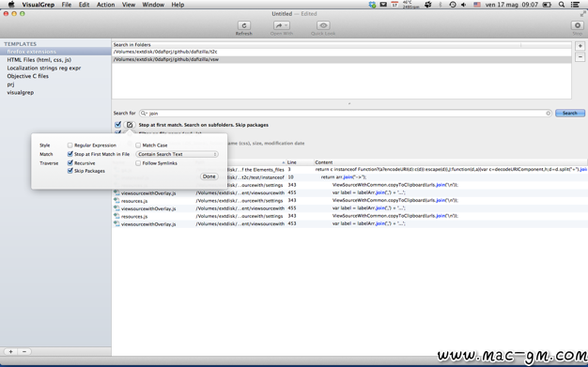Click the Bluetooth menu bar icon
The width and height of the screenshot is (588, 367).
point(441,5)
